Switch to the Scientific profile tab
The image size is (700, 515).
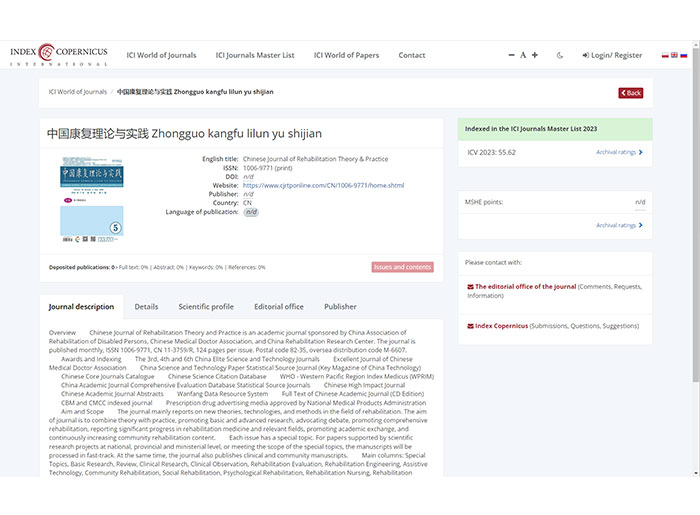[206, 307]
